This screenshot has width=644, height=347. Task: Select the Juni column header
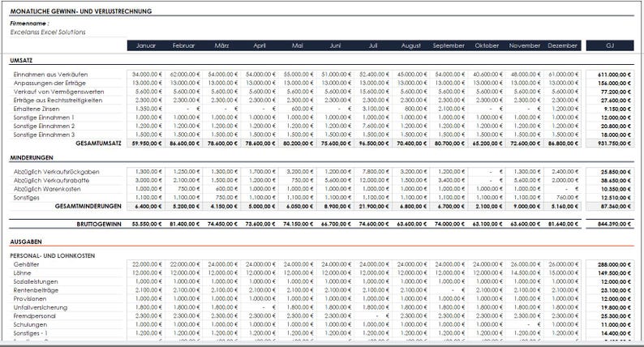335,45
